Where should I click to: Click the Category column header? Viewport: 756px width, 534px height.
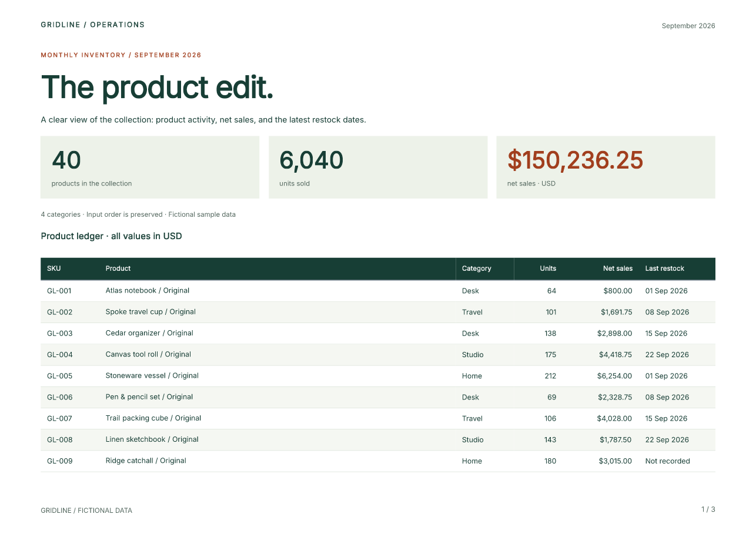pos(476,268)
